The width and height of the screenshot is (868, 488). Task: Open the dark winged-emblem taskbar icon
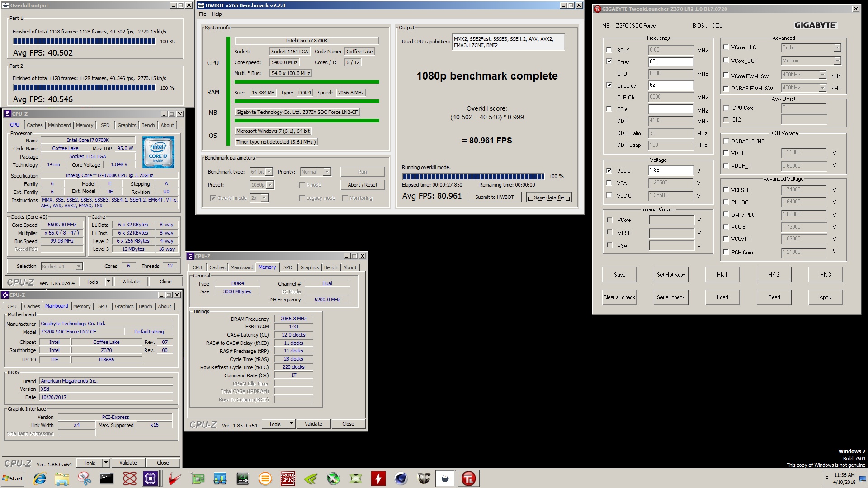(x=424, y=479)
